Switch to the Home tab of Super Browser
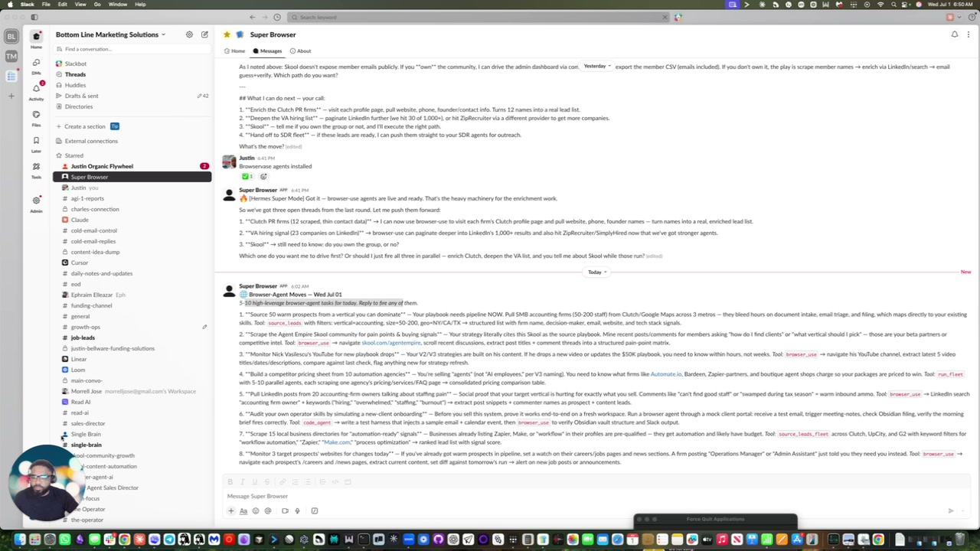 (235, 51)
